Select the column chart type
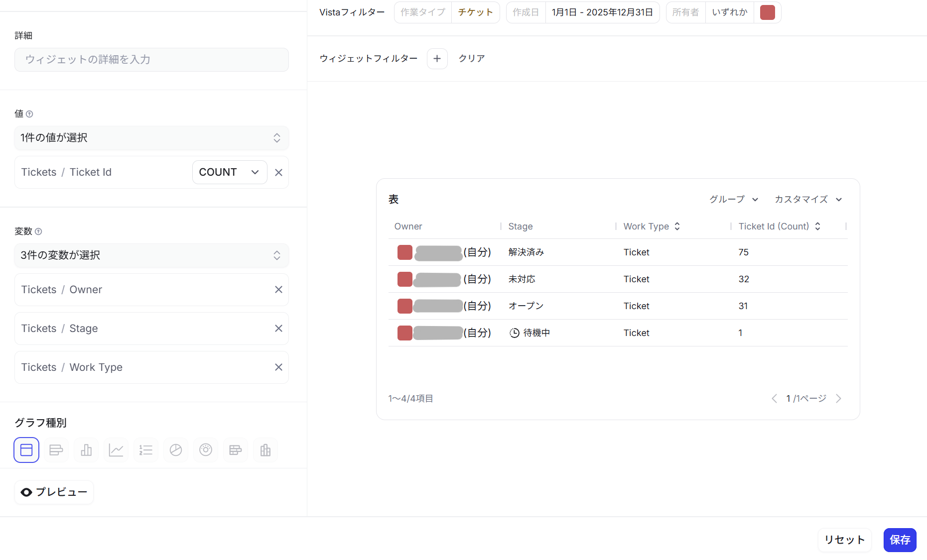The image size is (927, 560). tap(86, 449)
